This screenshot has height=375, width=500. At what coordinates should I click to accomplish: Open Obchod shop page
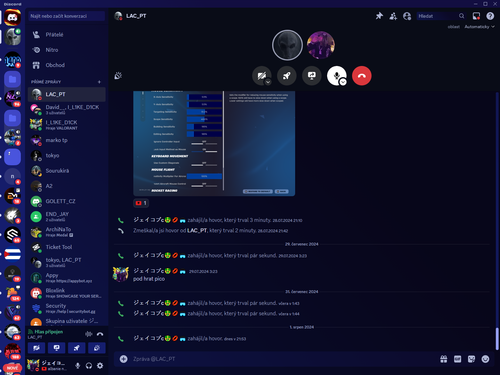pos(67,65)
